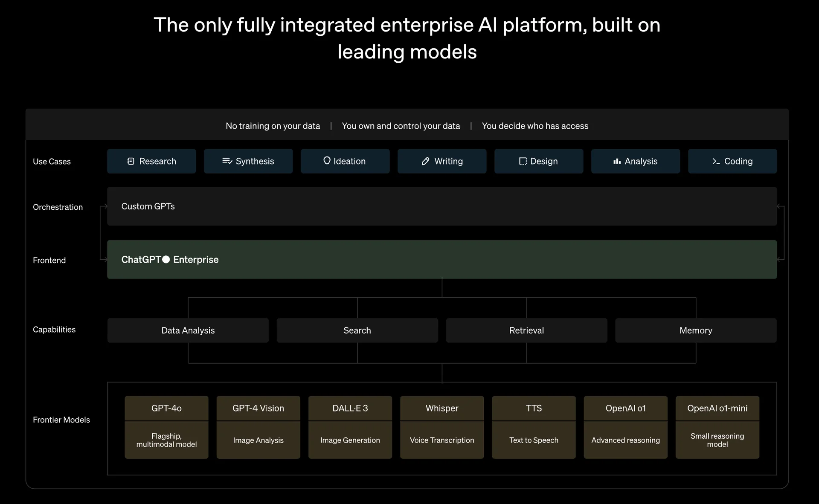Click the TTS Text to Speech card
Screen dimensions: 819x504
pos(534,426)
